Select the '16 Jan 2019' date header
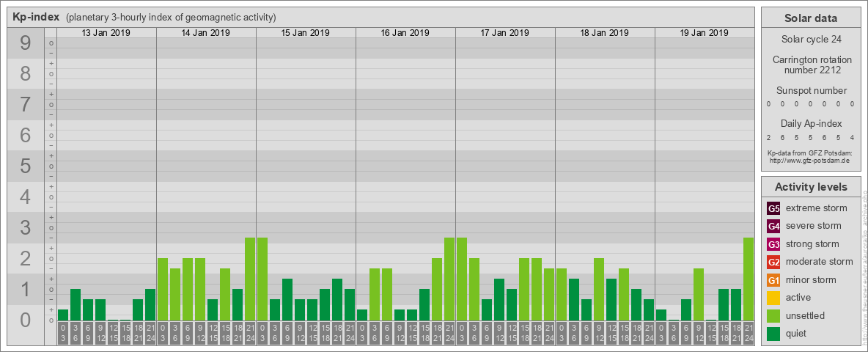 pyautogui.click(x=405, y=33)
